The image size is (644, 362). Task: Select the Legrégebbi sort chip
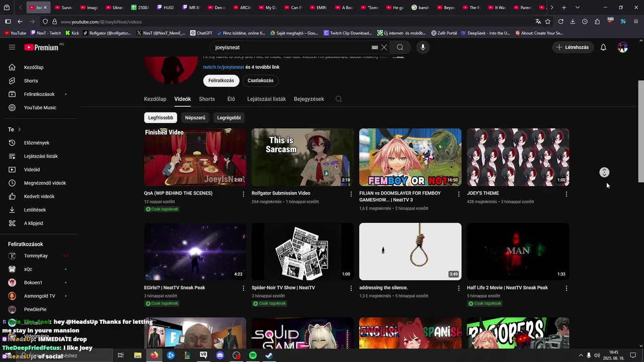(x=229, y=118)
